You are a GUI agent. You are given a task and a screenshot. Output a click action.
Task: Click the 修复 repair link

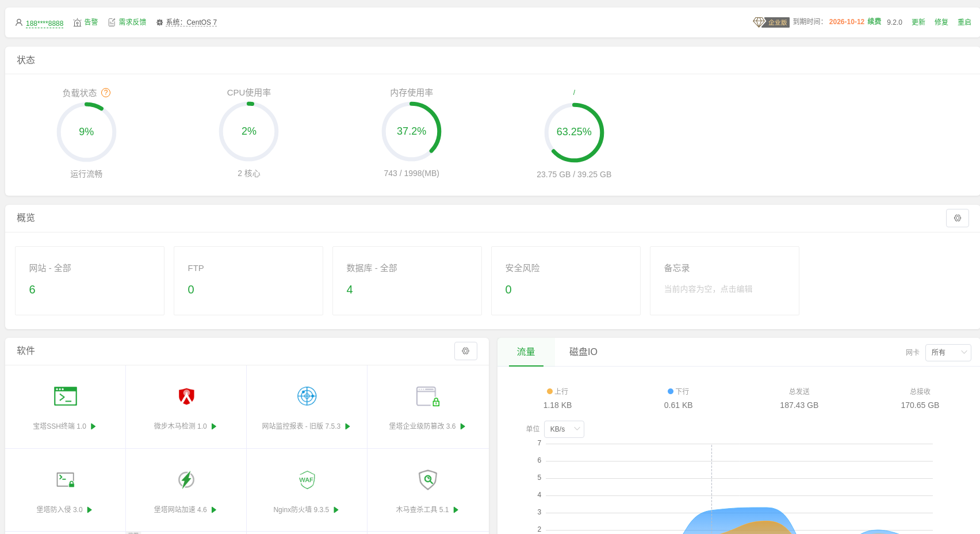tap(941, 22)
